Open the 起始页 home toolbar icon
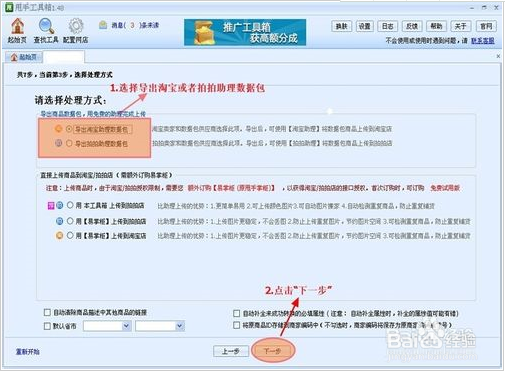The height and width of the screenshot is (375, 505). click(17, 30)
